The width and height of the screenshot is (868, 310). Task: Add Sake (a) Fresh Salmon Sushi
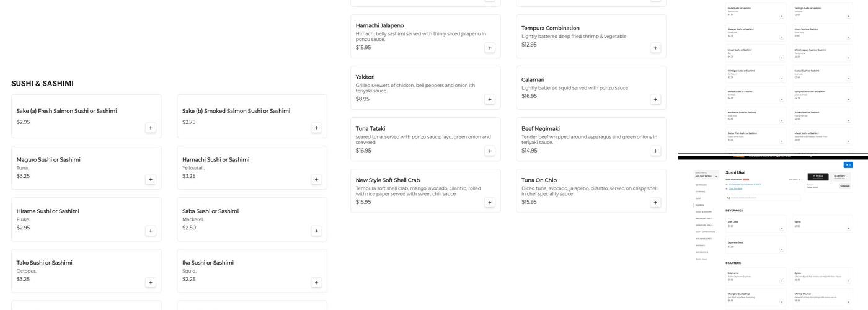point(151,128)
